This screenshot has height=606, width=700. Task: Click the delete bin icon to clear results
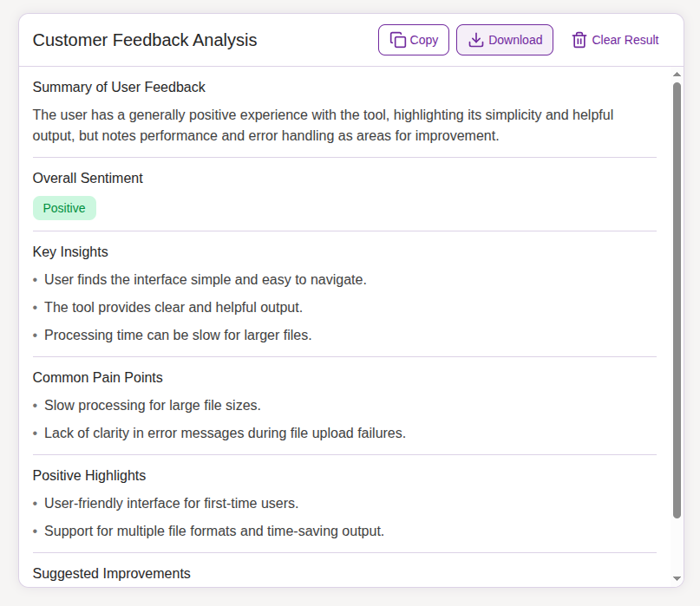pos(578,39)
